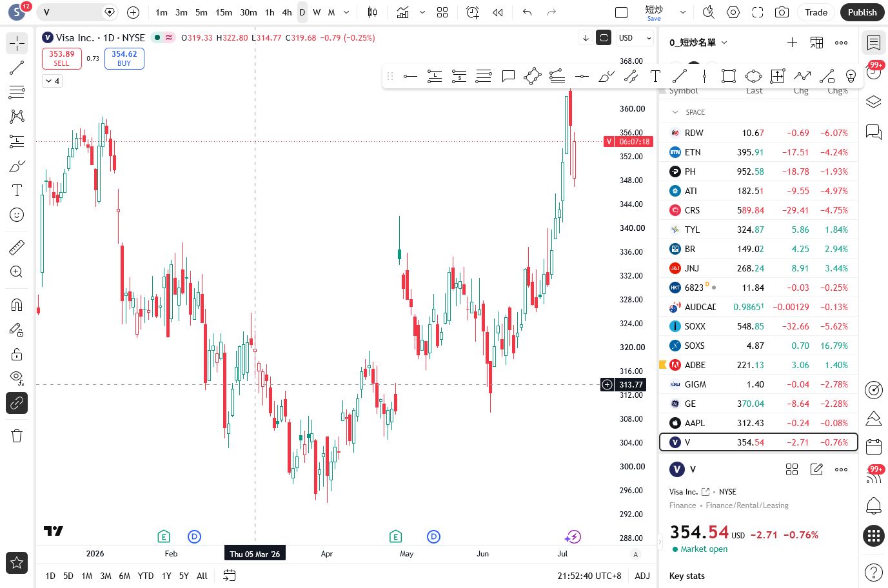The image size is (888, 588).
Task: Select the trend line tool in left toolbar
Action: (17, 68)
